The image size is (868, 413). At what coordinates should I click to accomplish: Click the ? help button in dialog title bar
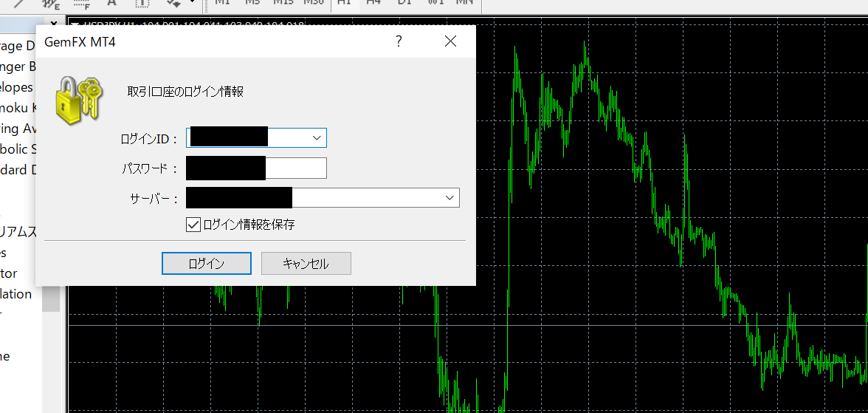click(x=399, y=41)
